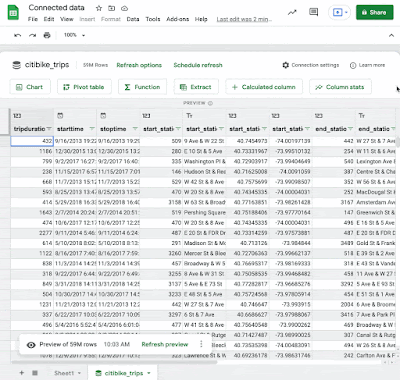Click stoptime column date type icon
The width and height of the screenshot is (400, 380).
tap(103, 116)
